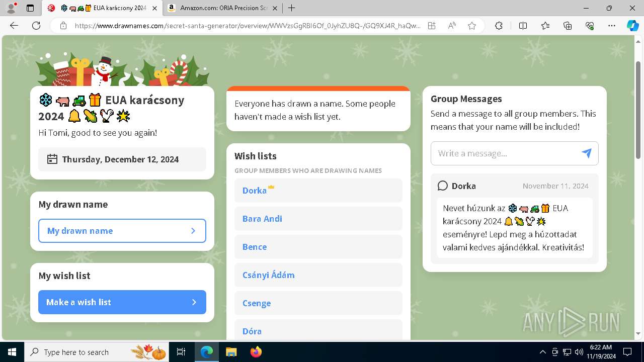Add this page to favorites star
Viewport: 644px width, 362px height.
point(472,26)
